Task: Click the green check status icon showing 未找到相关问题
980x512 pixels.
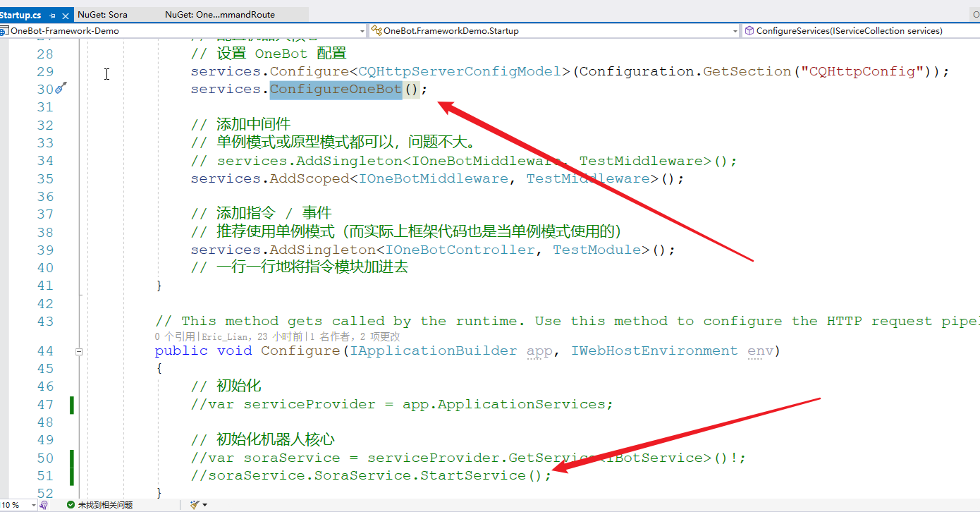Action: tap(71, 504)
